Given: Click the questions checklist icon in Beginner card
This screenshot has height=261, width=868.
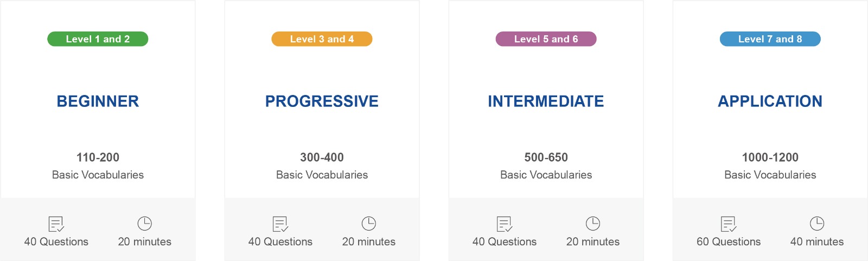Looking at the screenshot, I should click(x=56, y=224).
